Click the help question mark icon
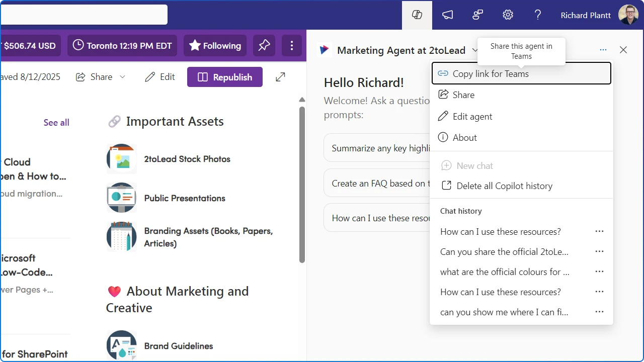 [x=538, y=15]
